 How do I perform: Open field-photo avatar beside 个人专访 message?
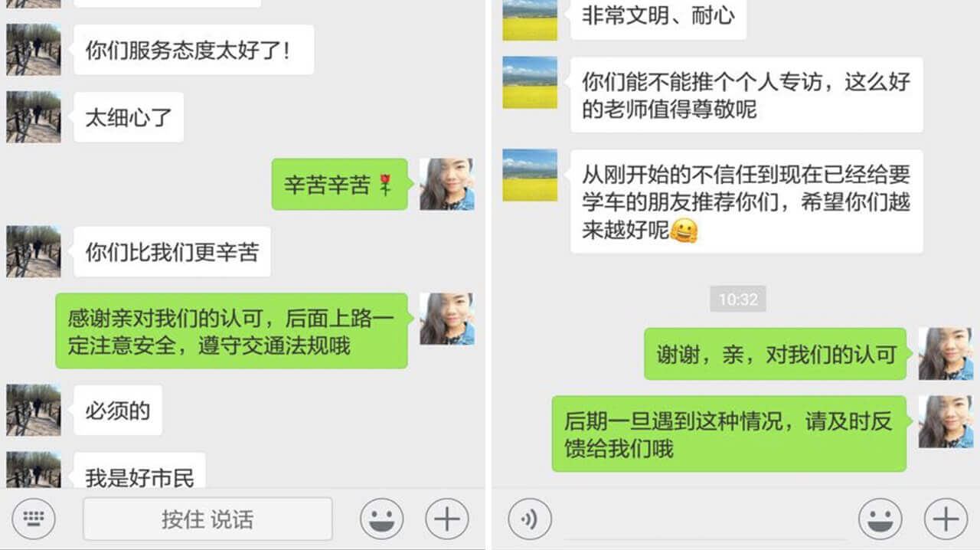[x=530, y=82]
